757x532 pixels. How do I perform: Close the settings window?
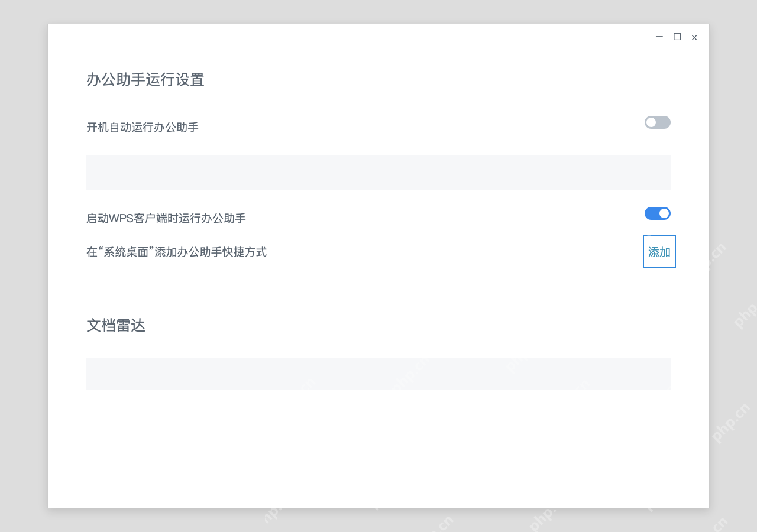pos(694,37)
